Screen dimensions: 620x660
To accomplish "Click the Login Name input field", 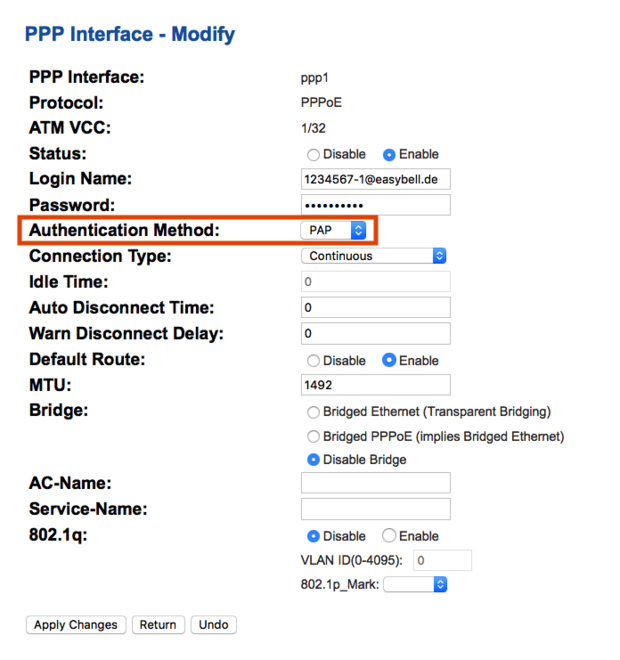I will click(375, 179).
